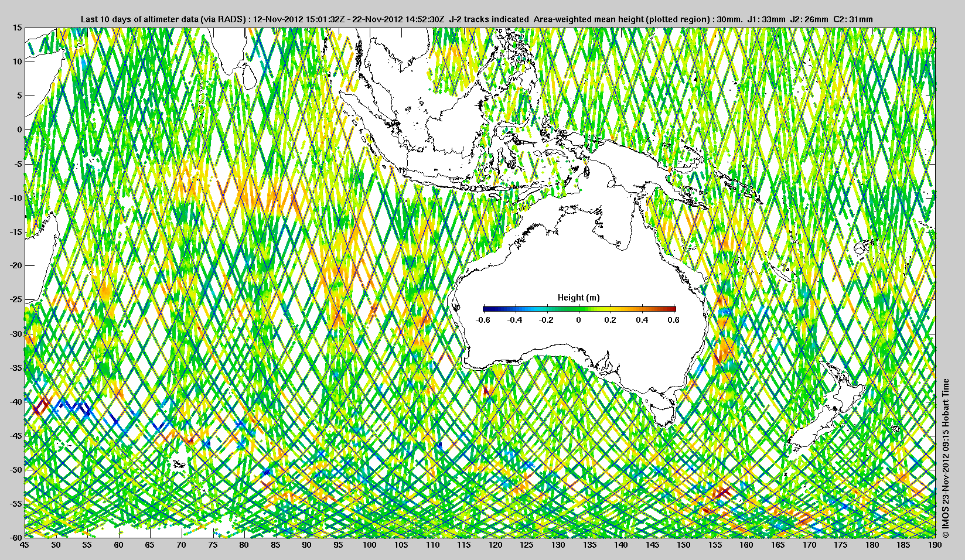
Task: Click the "0.4" colorbar tick label
Action: click(642, 320)
